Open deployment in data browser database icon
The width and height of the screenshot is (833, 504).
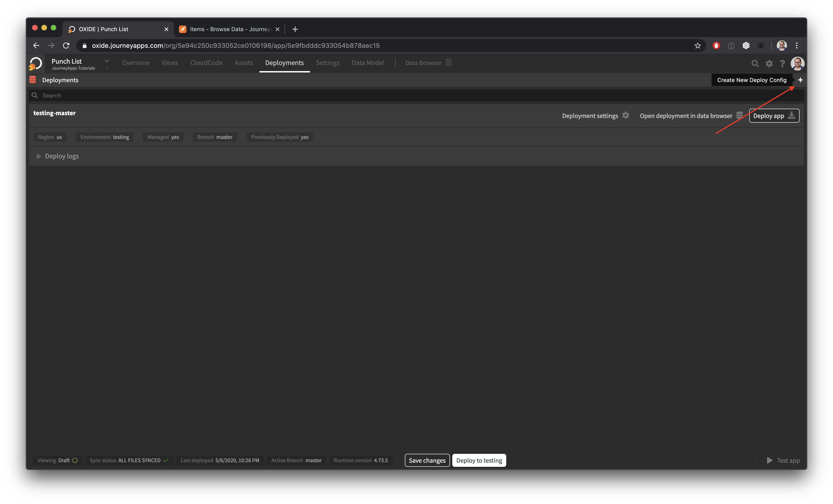739,115
